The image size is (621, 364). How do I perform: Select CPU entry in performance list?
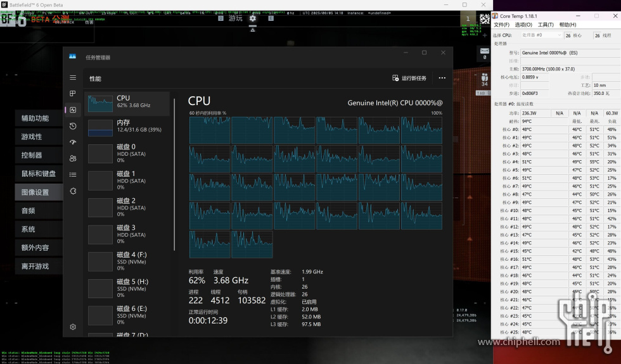pyautogui.click(x=127, y=104)
